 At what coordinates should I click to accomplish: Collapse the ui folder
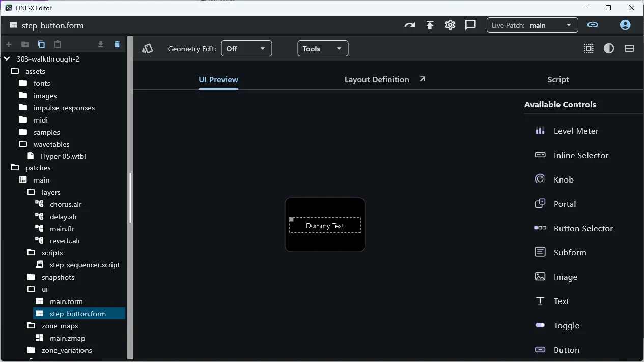click(31, 289)
